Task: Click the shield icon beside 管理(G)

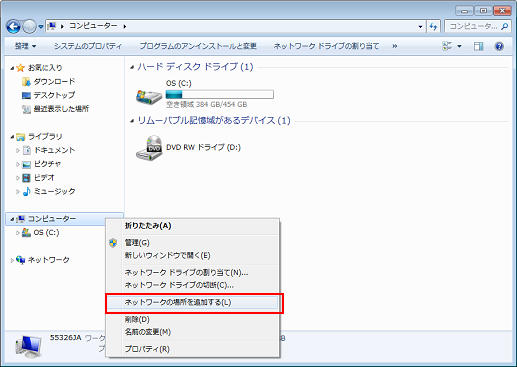Action: tap(113, 243)
